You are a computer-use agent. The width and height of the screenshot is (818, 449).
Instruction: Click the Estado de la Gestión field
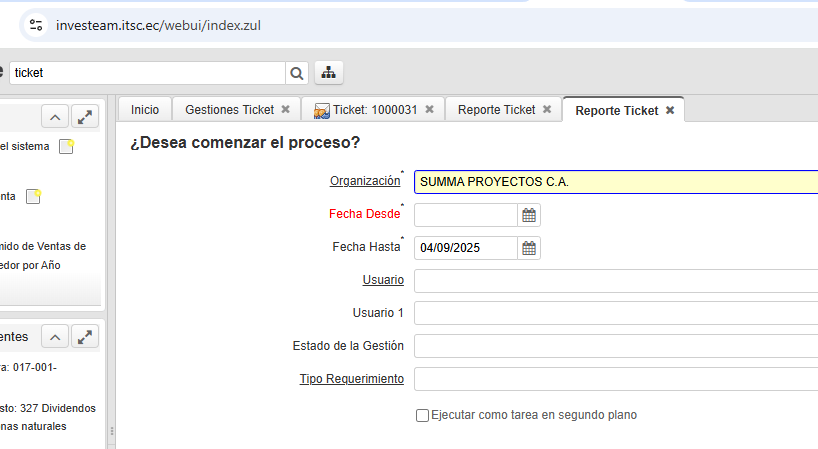click(615, 346)
